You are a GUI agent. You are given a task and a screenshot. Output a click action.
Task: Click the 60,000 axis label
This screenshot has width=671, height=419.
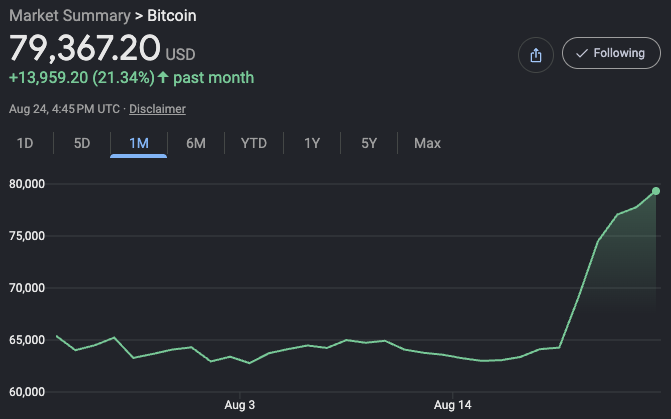(x=27, y=392)
